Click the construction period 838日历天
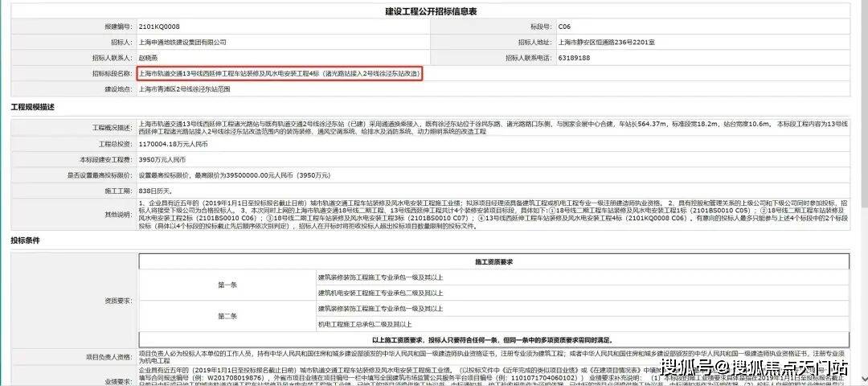 tap(154, 191)
